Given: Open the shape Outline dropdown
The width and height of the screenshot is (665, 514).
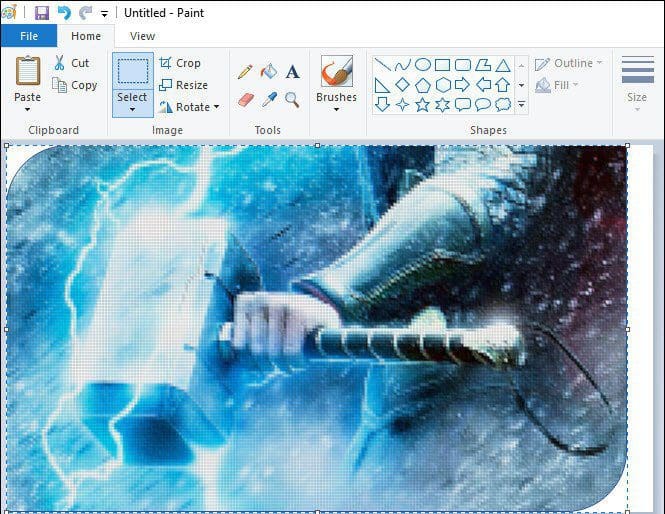Looking at the screenshot, I should pyautogui.click(x=568, y=63).
